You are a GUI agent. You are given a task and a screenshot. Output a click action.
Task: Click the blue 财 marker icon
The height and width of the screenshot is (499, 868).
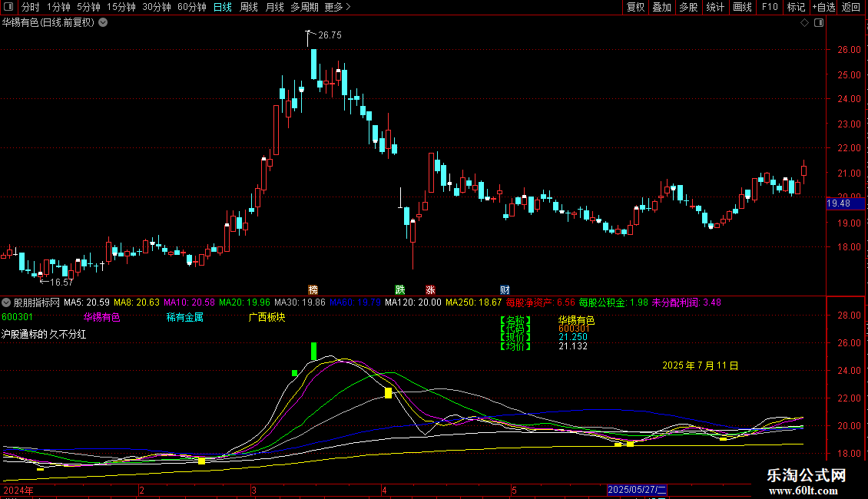point(505,289)
